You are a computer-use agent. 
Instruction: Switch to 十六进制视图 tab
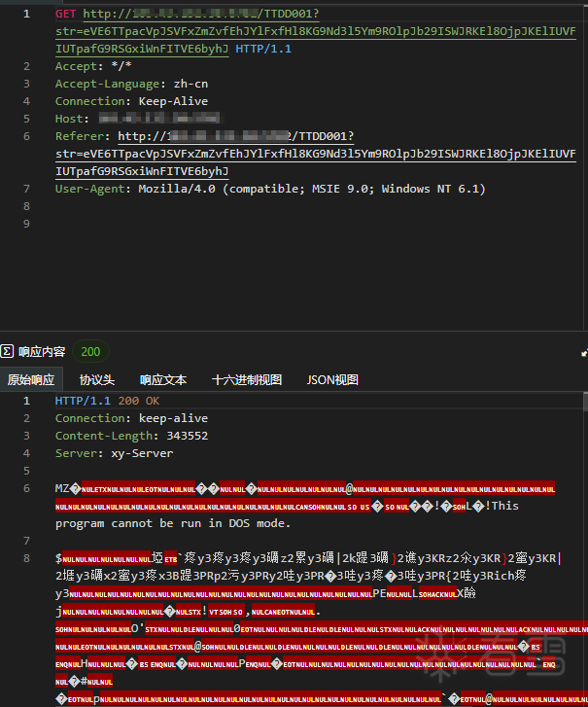pyautogui.click(x=247, y=379)
